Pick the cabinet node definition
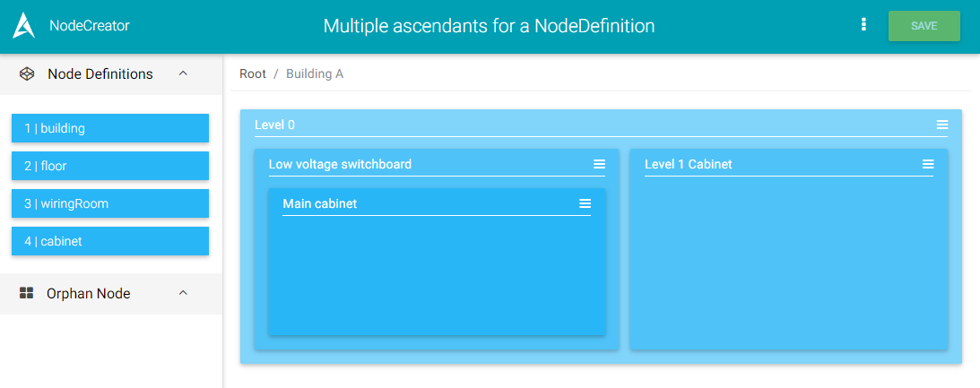The height and width of the screenshot is (388, 980). point(109,241)
